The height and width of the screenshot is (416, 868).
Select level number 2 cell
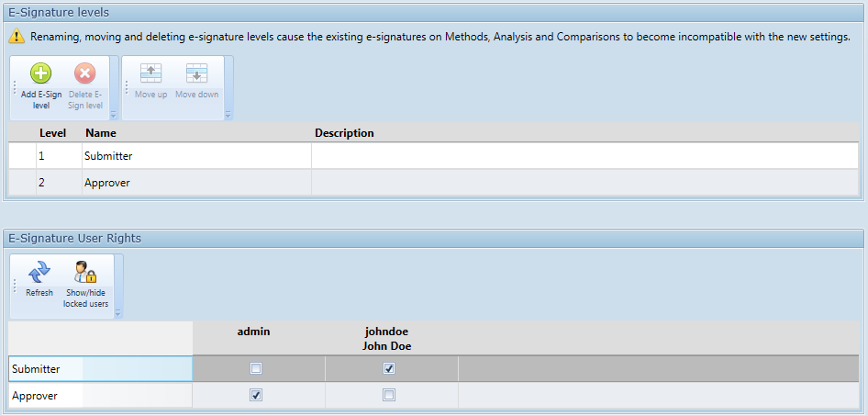coord(60,182)
